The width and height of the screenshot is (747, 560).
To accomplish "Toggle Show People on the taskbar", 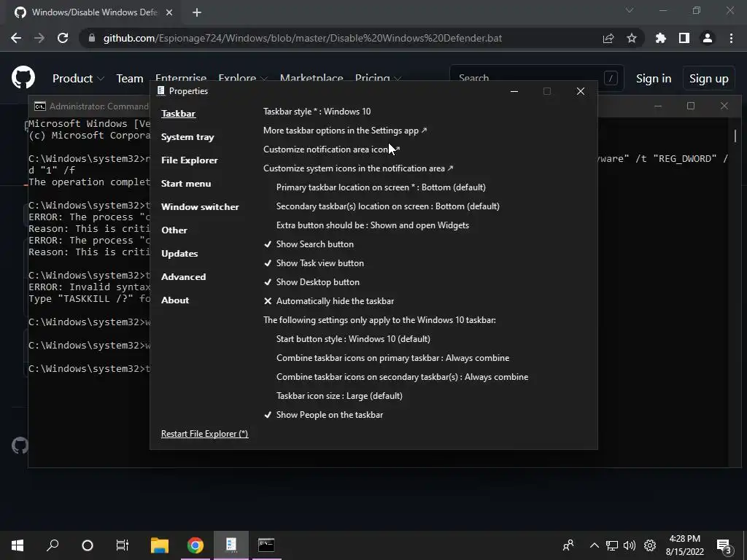I will click(x=323, y=415).
